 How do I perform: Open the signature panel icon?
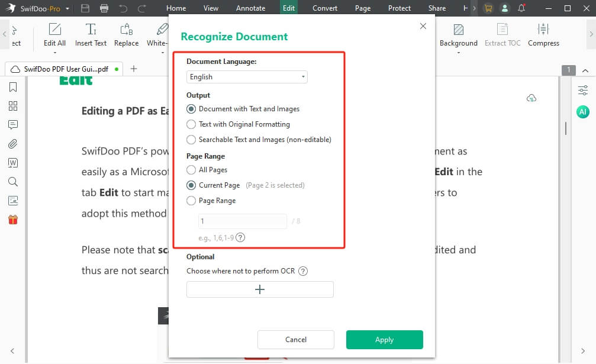tap(13, 201)
